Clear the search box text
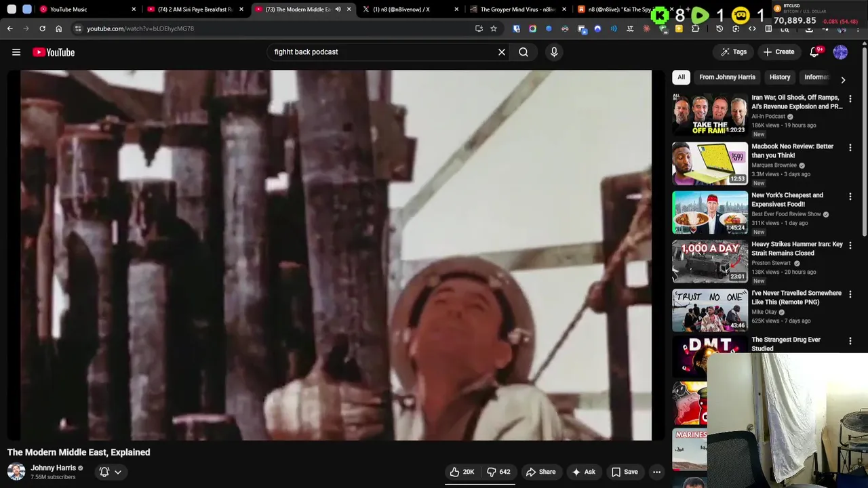The height and width of the screenshot is (488, 868). coord(502,52)
